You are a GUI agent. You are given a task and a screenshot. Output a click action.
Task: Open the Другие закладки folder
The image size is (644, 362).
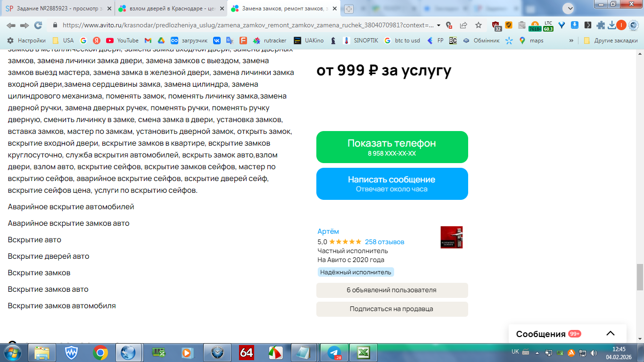pos(611,41)
